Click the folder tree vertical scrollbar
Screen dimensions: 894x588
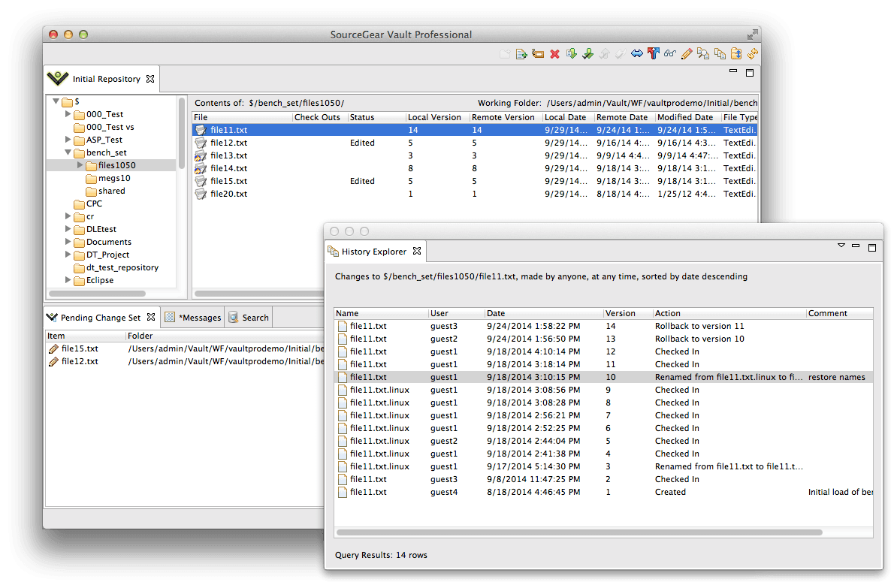[182, 134]
